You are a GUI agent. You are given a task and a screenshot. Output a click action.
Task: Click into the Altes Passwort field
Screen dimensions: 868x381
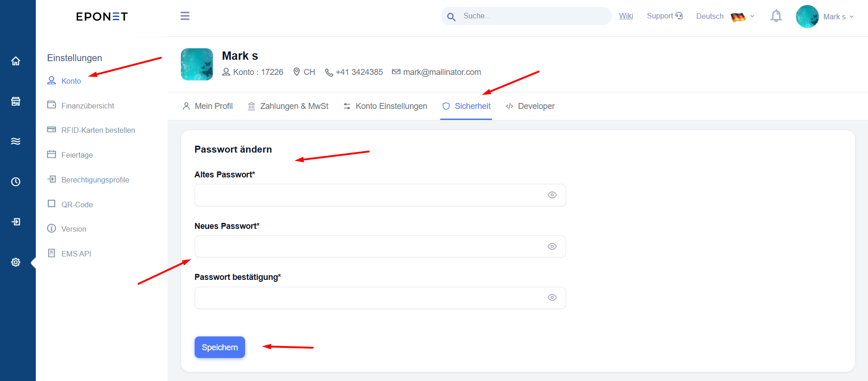[380, 195]
